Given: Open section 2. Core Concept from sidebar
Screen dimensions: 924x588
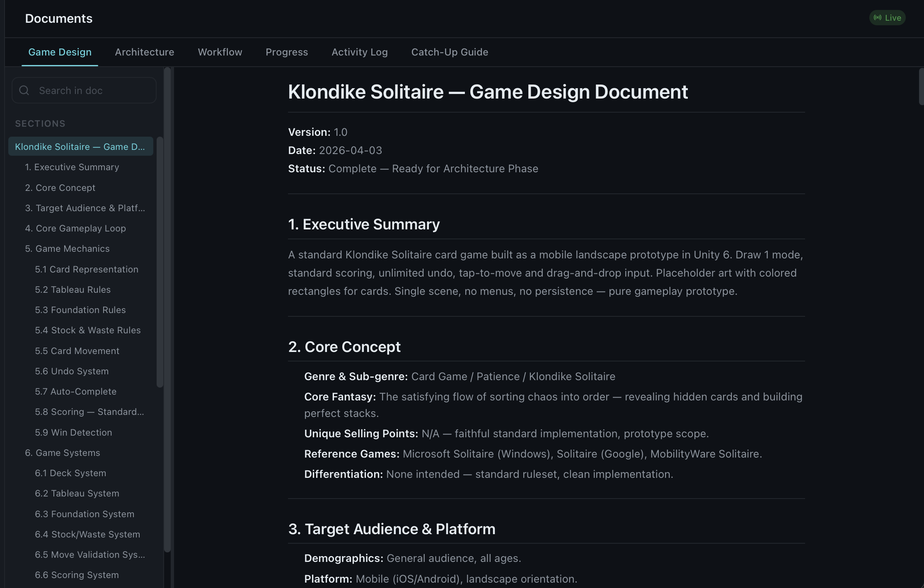Looking at the screenshot, I should [x=60, y=188].
